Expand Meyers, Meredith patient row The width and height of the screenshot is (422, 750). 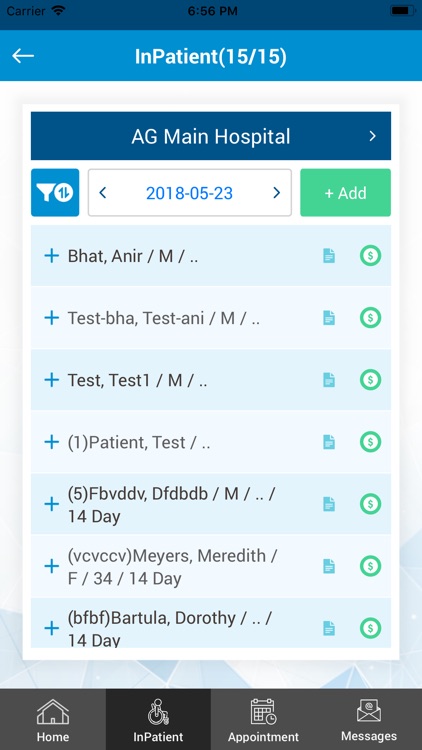[51, 566]
